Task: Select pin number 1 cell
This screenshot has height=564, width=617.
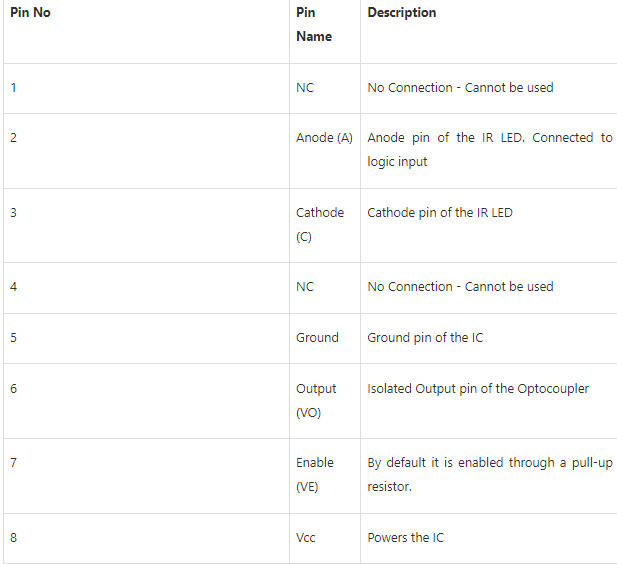Action: pyautogui.click(x=14, y=88)
